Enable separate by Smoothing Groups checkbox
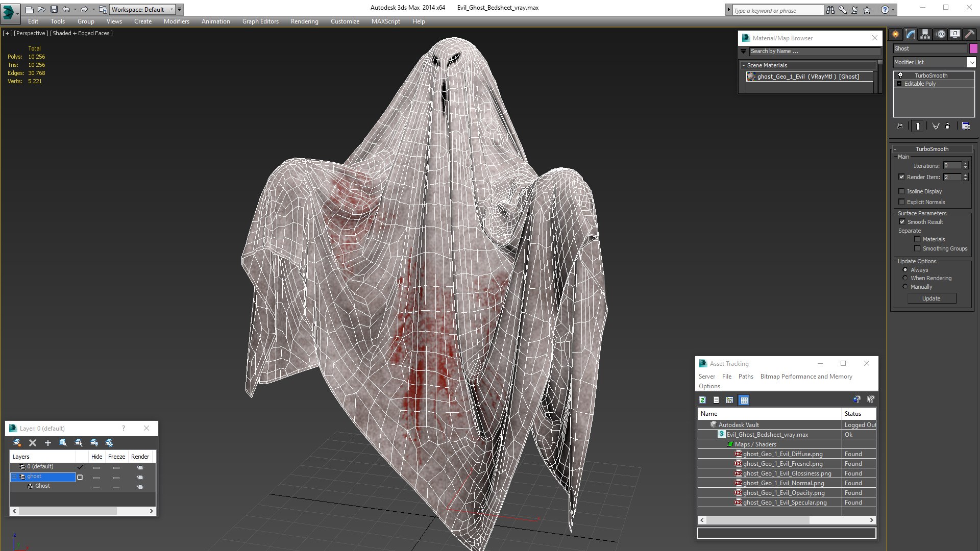Viewport: 980px width, 551px height. coord(917,248)
